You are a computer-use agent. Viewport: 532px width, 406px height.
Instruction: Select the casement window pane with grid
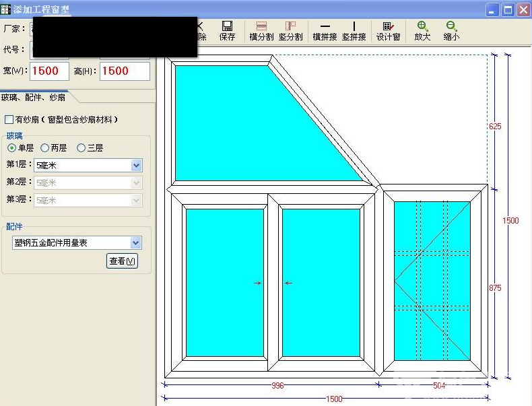click(x=432, y=281)
